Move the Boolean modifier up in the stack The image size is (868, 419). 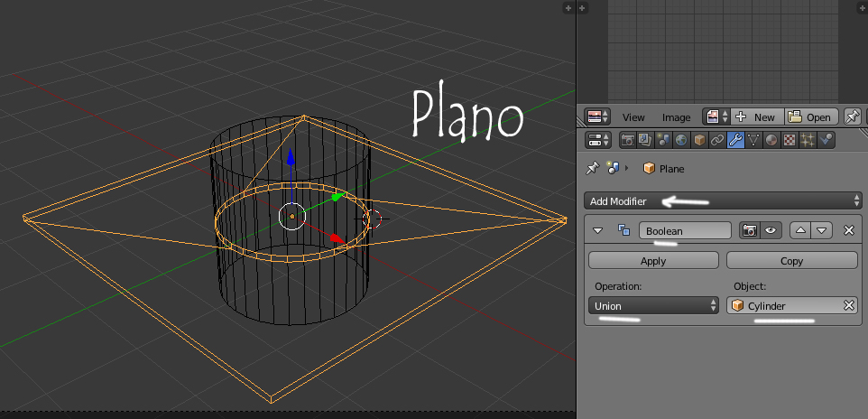[800, 230]
